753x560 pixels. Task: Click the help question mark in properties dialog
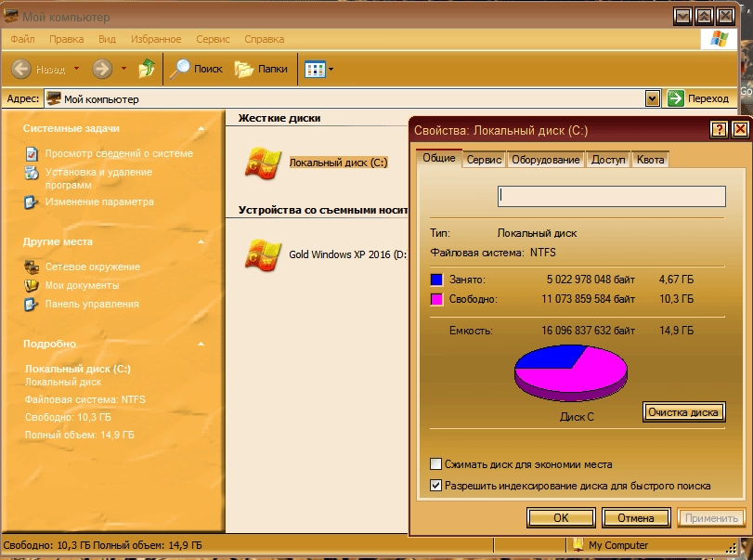(x=719, y=129)
